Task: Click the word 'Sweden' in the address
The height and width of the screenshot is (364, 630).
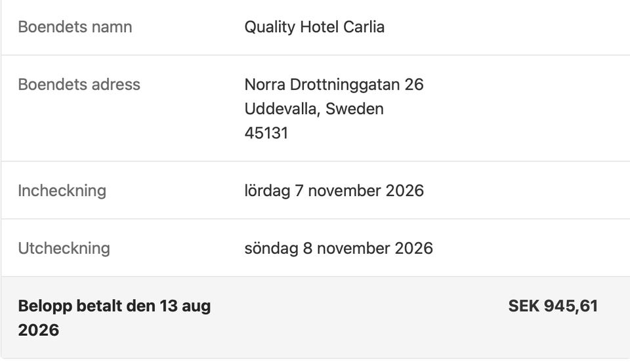Action: [x=354, y=108]
